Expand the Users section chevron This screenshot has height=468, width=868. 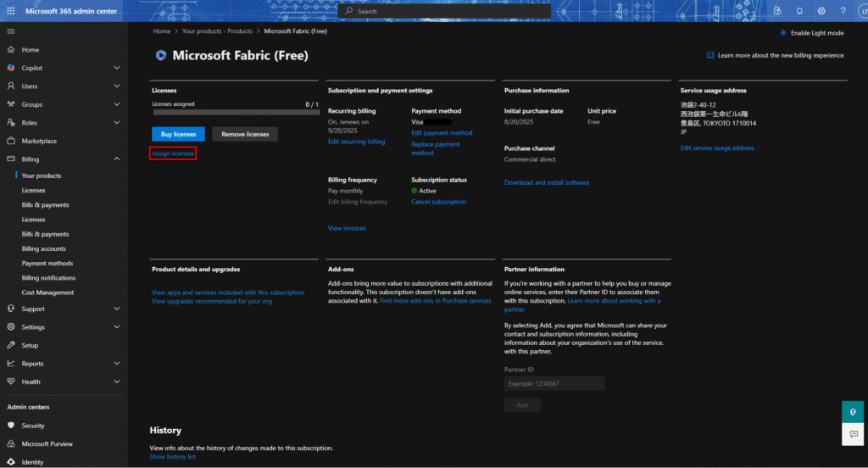(117, 86)
